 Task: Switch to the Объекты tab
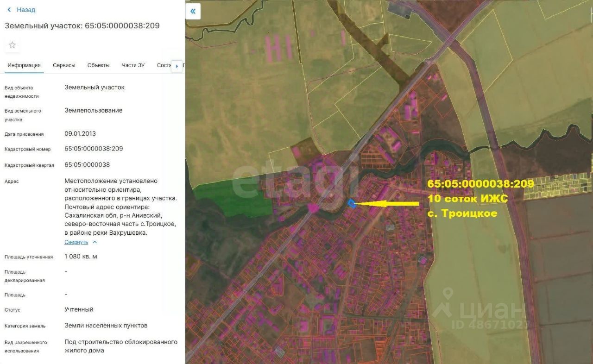[x=99, y=65]
